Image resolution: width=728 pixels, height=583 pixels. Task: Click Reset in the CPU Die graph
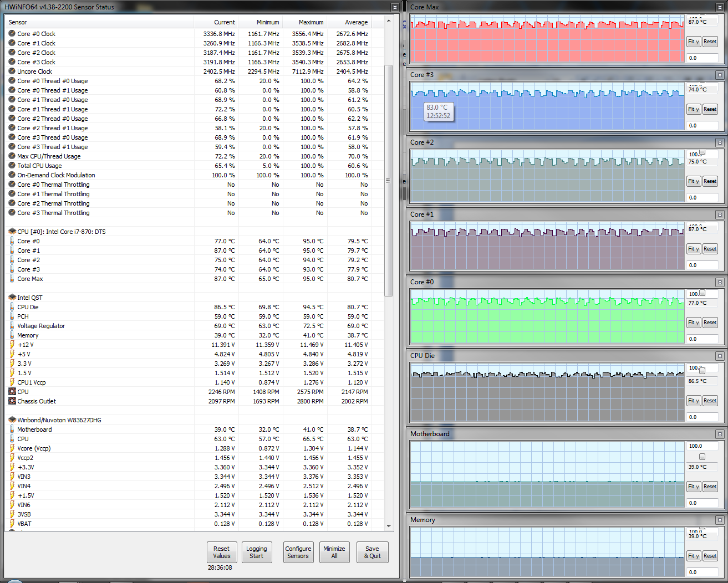710,401
